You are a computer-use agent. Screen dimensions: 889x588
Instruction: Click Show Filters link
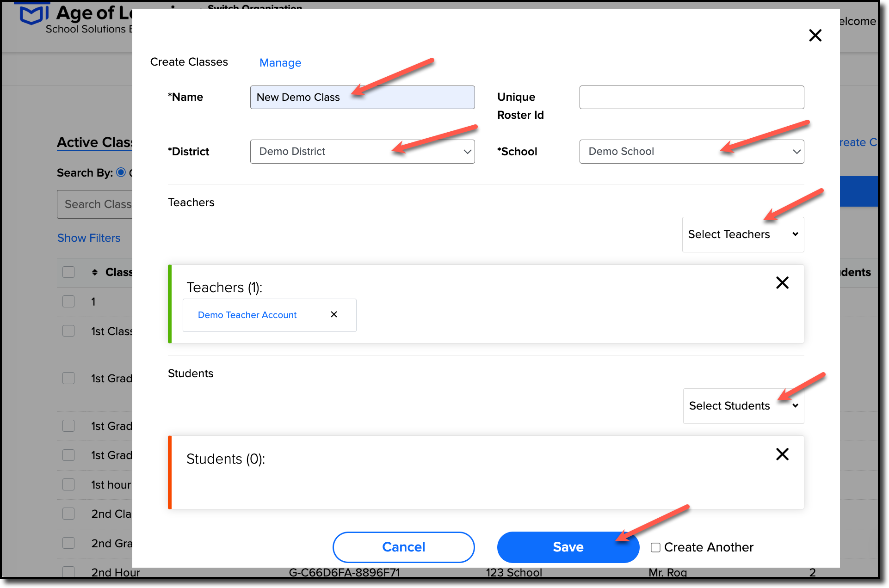coord(89,238)
